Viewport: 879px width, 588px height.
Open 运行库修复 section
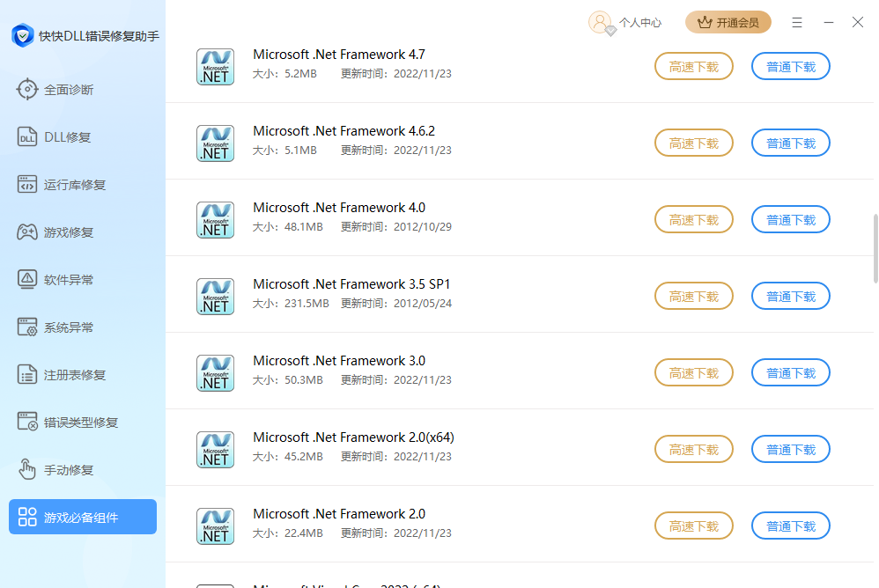pyautogui.click(x=75, y=185)
